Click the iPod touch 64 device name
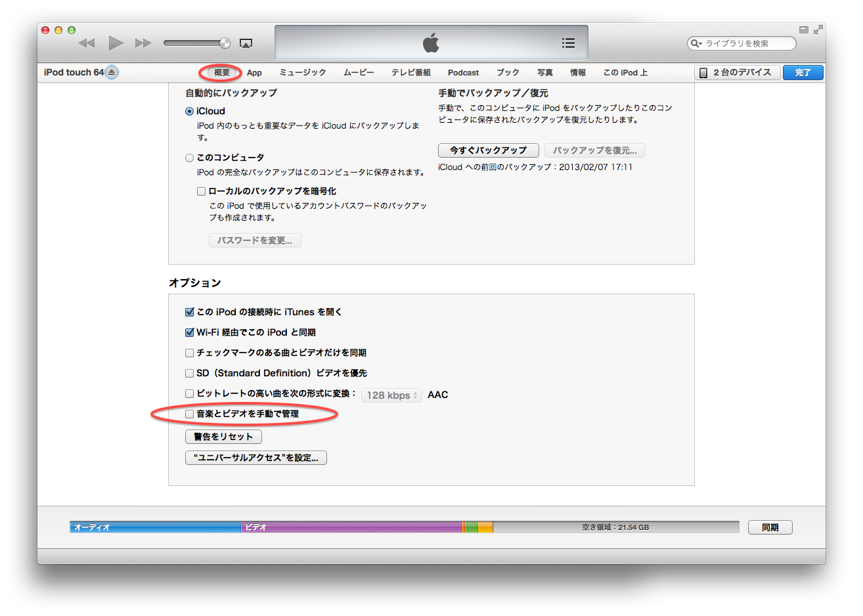Screen dimensions: 863x616 click(74, 72)
